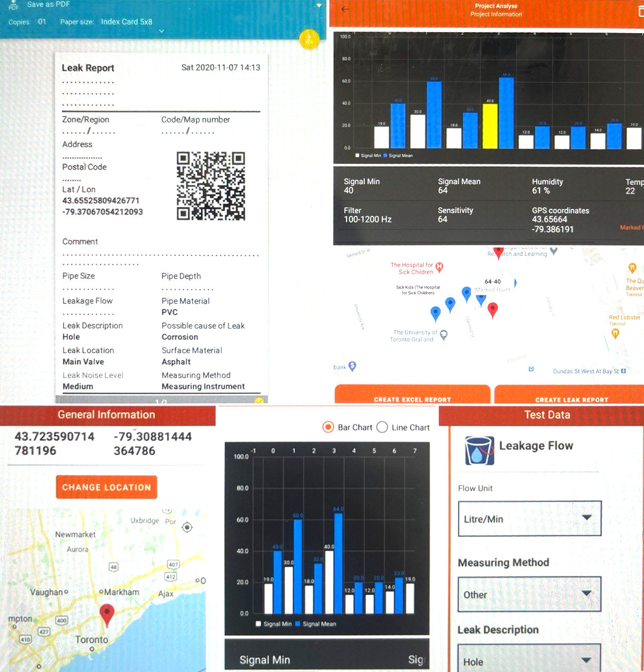Open the Leak Description Hole dropdown
The width and height of the screenshot is (644, 672).
pos(529,661)
